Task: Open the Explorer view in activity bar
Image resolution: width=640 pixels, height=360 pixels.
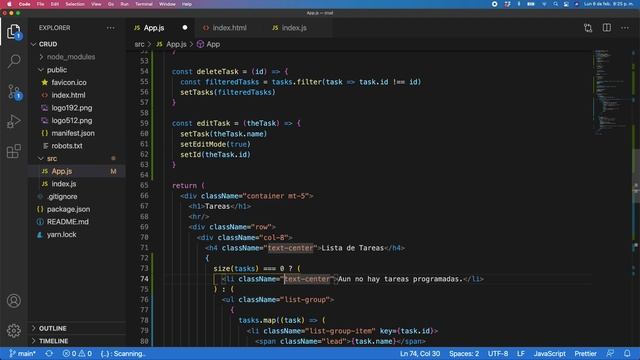Action: 14,31
